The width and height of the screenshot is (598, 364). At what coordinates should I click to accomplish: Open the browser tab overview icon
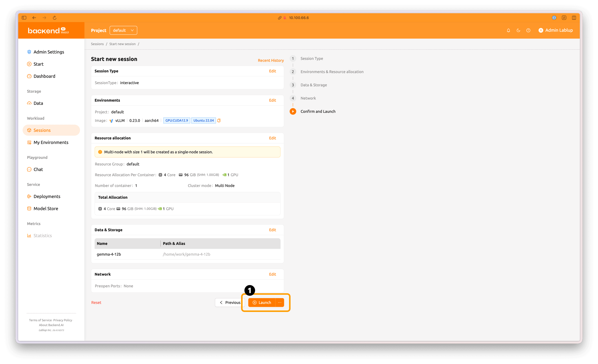click(x=564, y=18)
